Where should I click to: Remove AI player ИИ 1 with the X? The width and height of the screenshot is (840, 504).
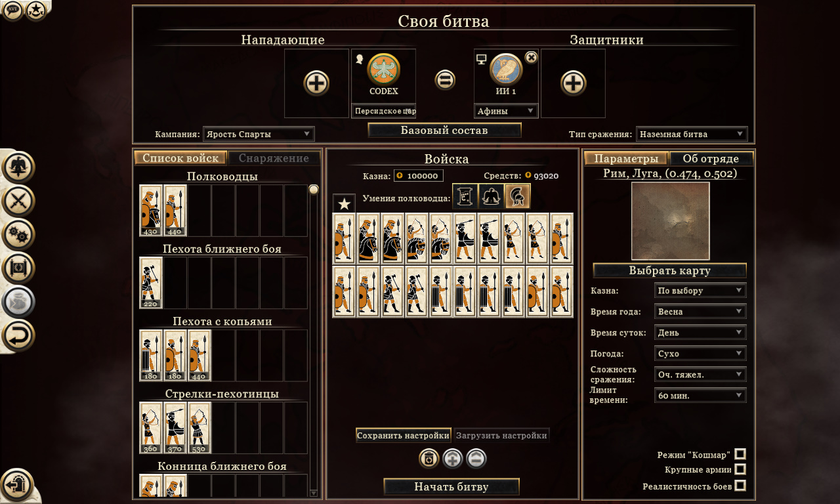coord(532,57)
